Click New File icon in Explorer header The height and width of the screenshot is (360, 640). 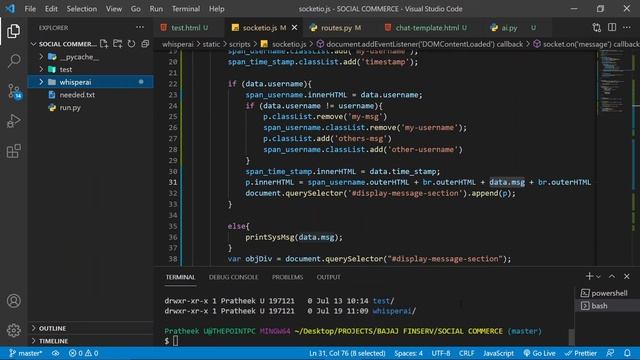pyautogui.click(x=104, y=44)
